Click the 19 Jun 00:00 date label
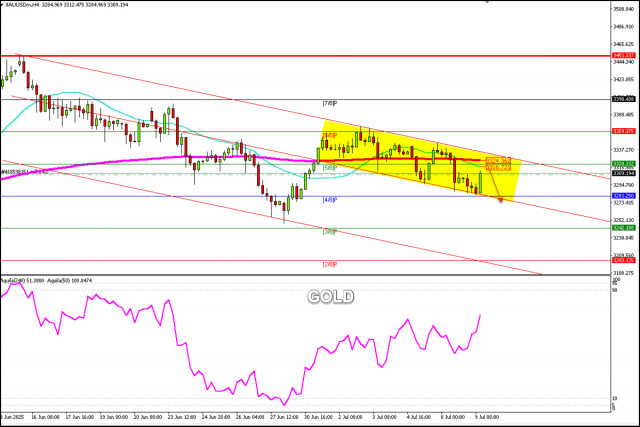This screenshot has height=427, width=640. tap(114, 417)
